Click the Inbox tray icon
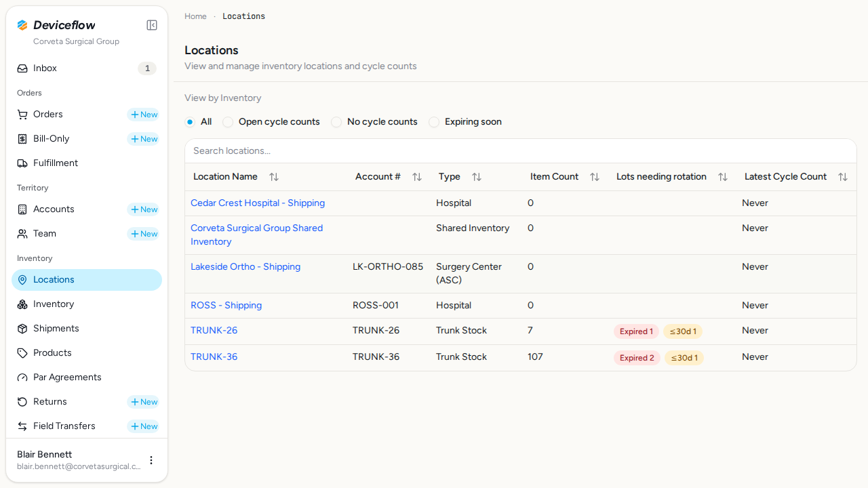 pos(22,68)
